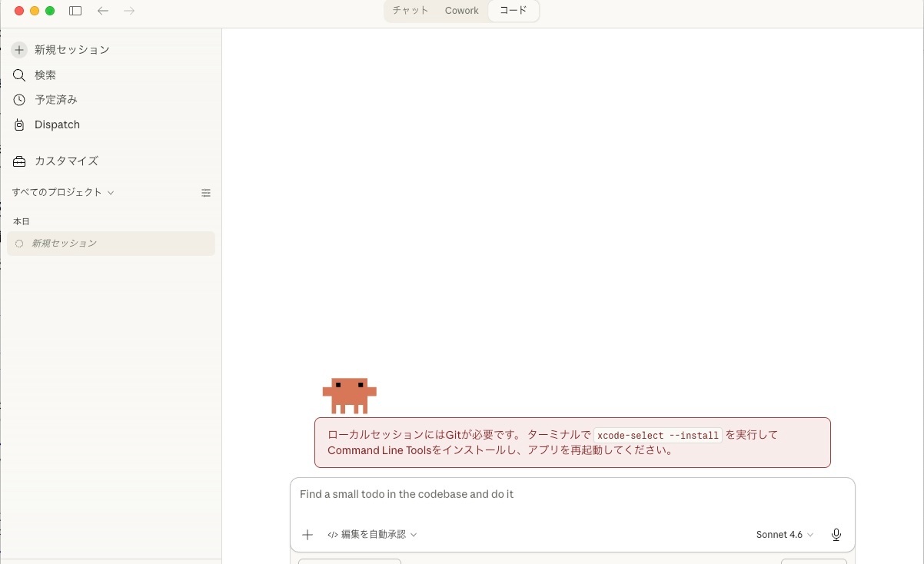Select the コード tab
Viewport: 924px width, 564px height.
point(514,11)
